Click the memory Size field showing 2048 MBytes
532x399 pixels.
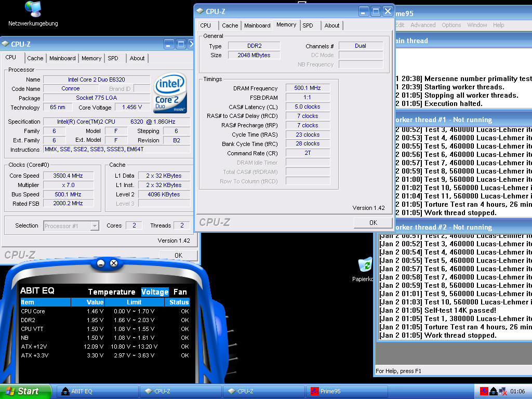254,55
